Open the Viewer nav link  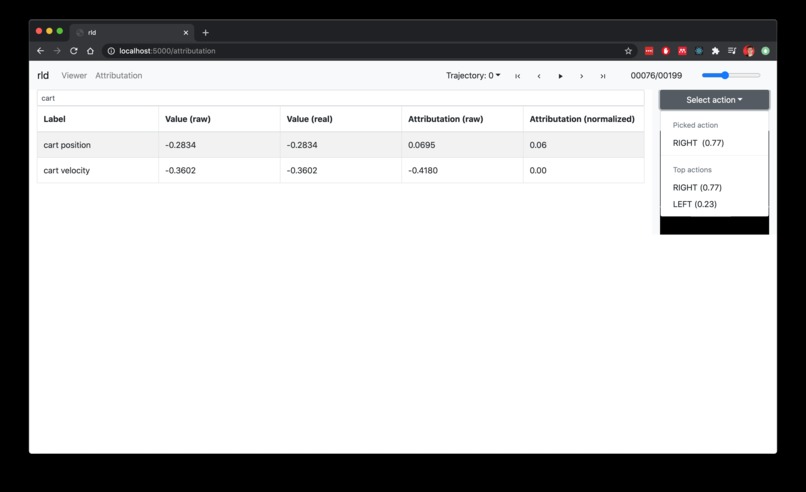(x=74, y=76)
